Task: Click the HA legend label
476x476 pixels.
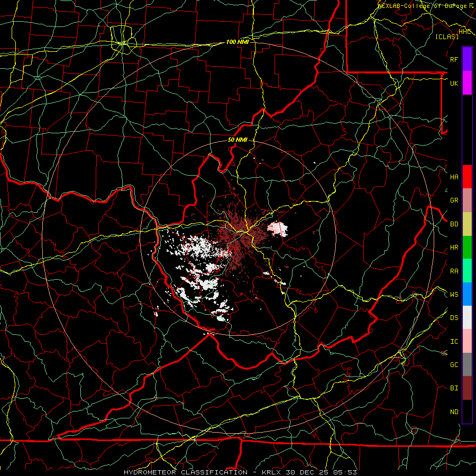Action: point(454,177)
